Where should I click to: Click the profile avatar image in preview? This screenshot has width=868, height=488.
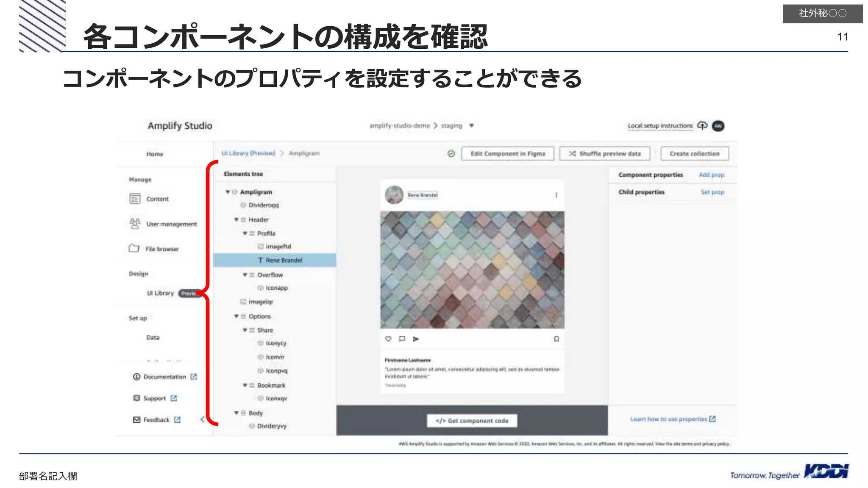point(394,194)
